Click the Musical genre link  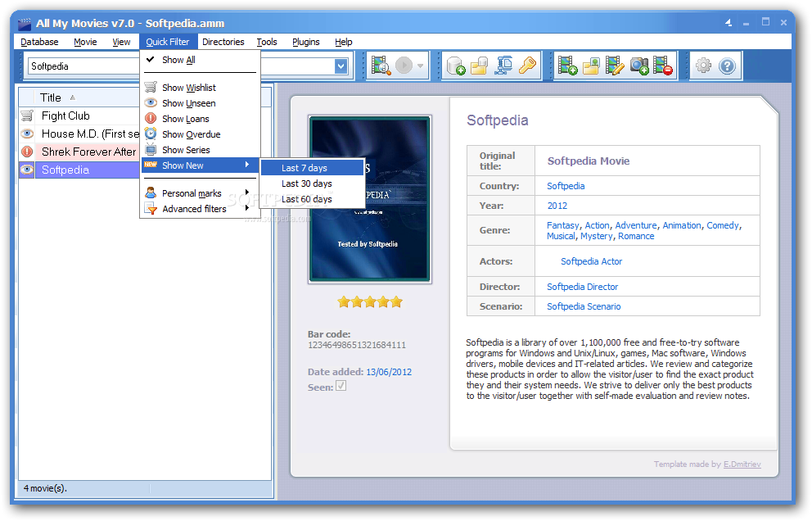[561, 237]
